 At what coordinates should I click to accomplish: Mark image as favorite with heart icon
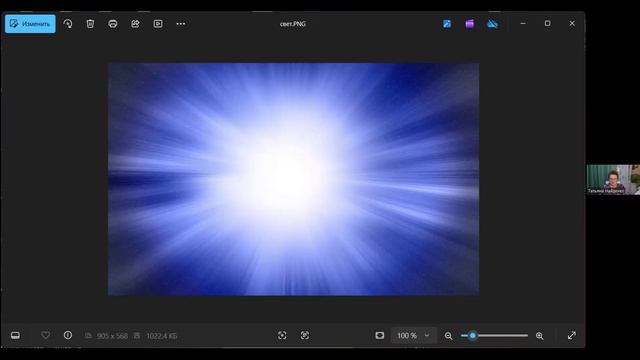coord(45,335)
